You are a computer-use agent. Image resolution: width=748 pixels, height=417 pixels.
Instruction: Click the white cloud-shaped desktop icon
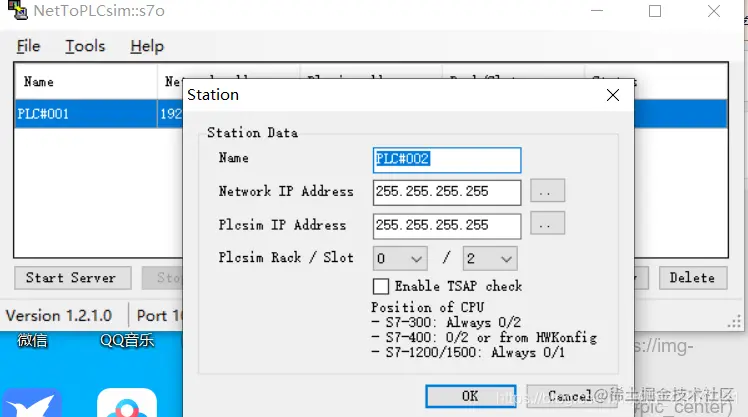click(x=127, y=404)
